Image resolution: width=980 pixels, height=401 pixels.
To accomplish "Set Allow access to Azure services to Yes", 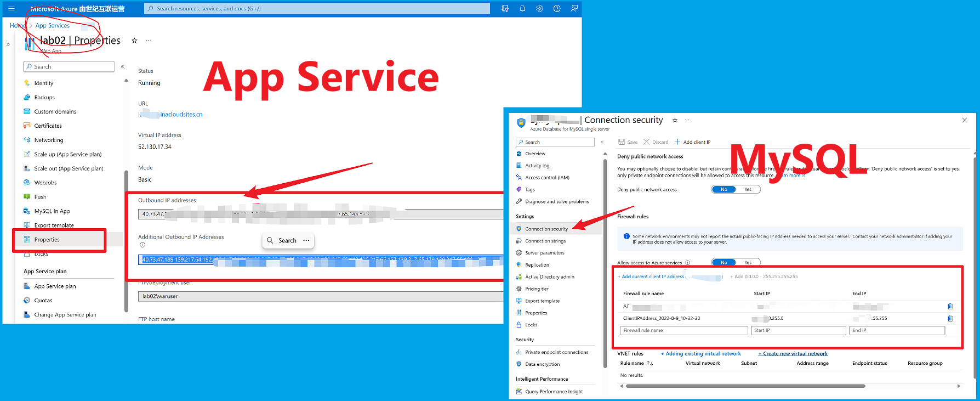I will [748, 263].
